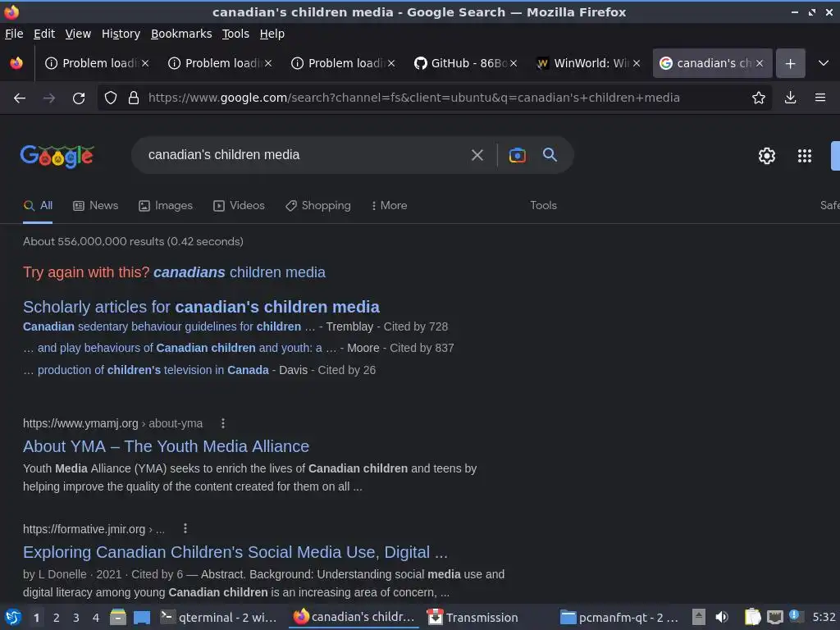Click the Google holiday logo
The width and height of the screenshot is (840, 630).
coord(57,156)
